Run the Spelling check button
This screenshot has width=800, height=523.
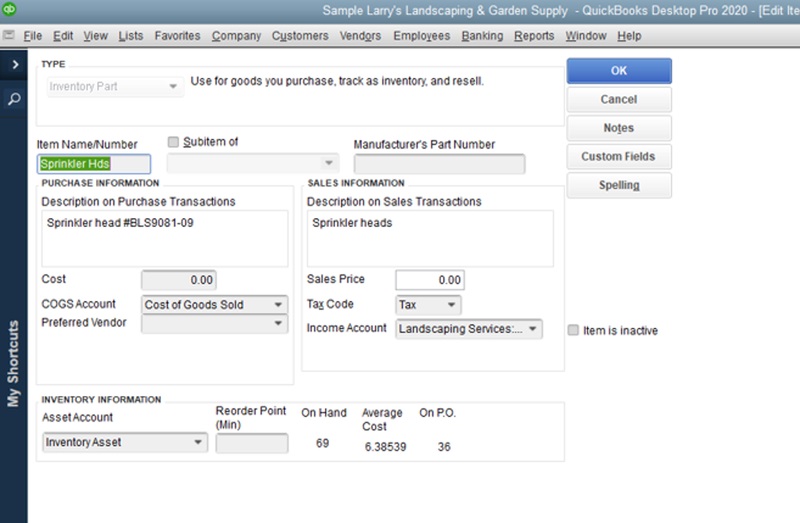click(619, 185)
